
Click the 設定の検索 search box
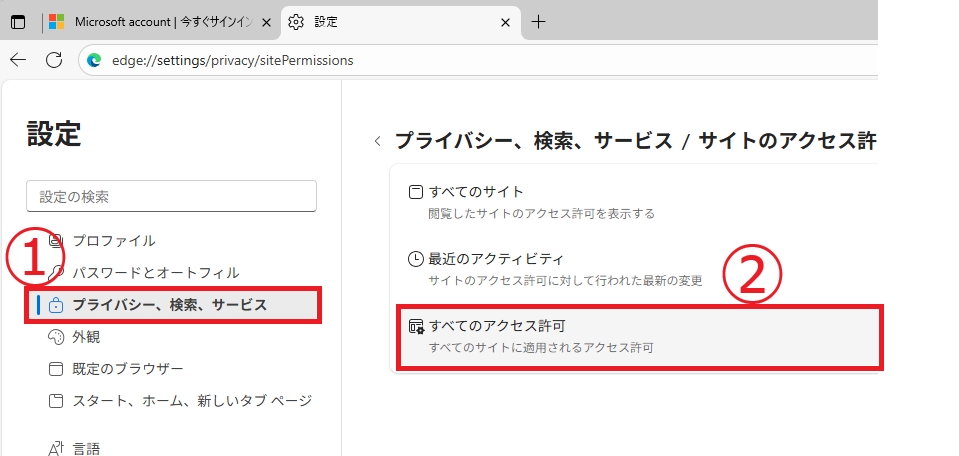[171, 197]
